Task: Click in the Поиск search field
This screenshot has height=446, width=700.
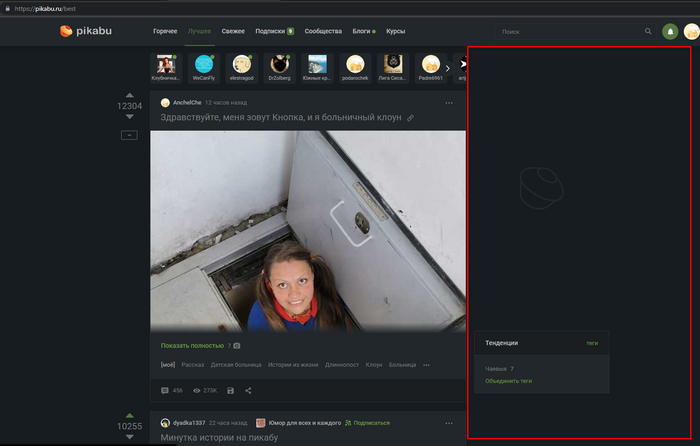Action: pos(565,31)
